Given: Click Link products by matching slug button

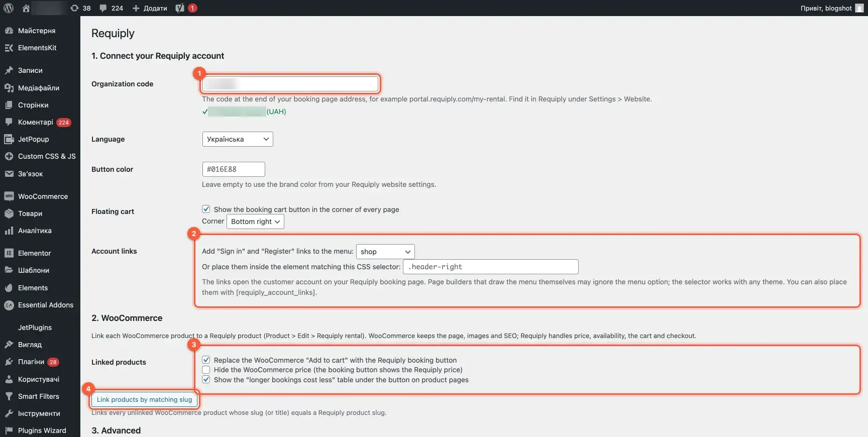Looking at the screenshot, I should 144,400.
